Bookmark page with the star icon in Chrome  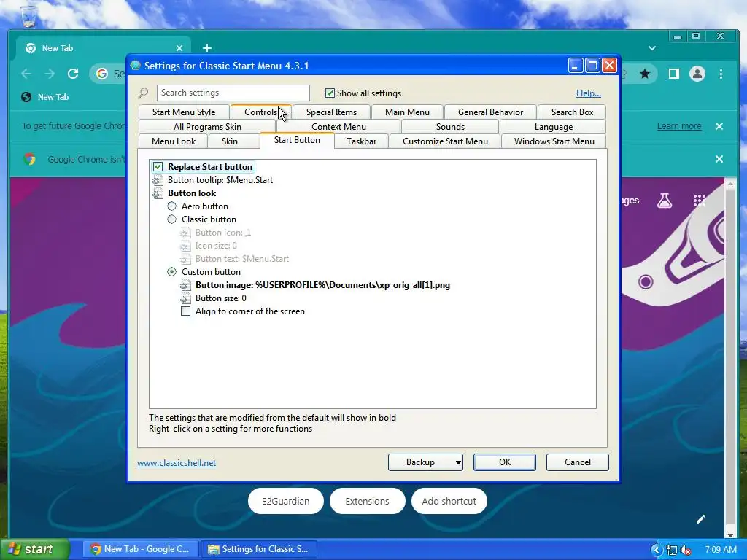tap(645, 74)
